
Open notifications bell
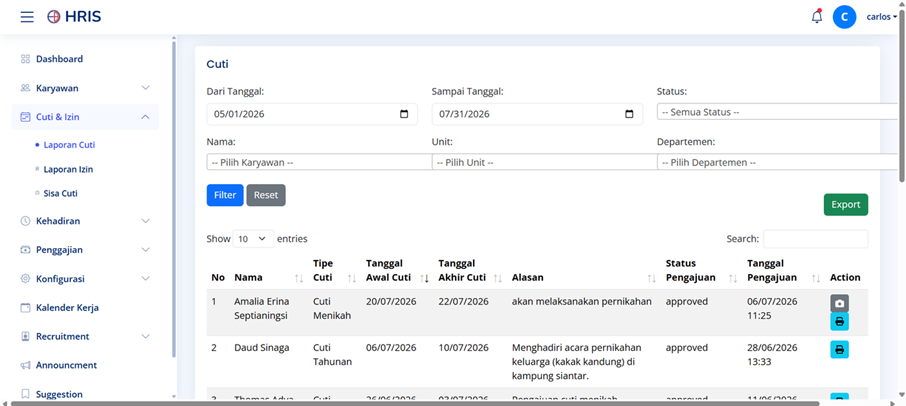coord(816,17)
